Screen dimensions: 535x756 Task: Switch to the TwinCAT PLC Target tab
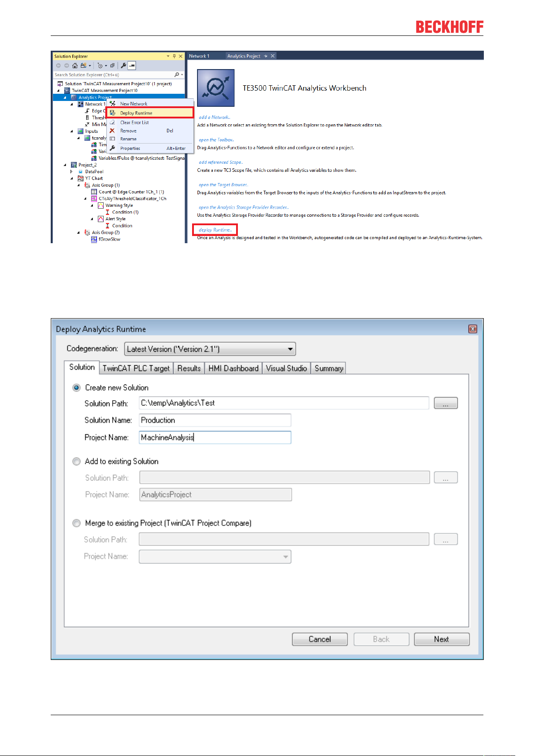[136, 368]
